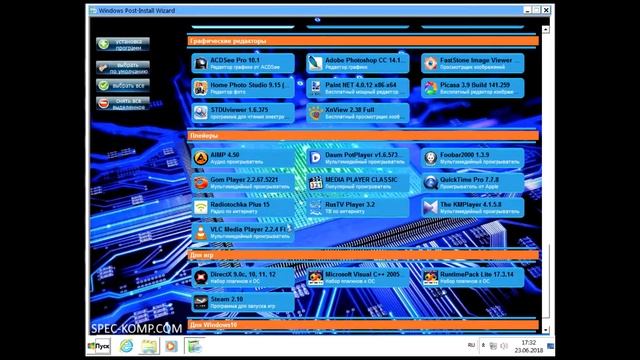Choose the Home Photo Studio icon

pyautogui.click(x=200, y=88)
